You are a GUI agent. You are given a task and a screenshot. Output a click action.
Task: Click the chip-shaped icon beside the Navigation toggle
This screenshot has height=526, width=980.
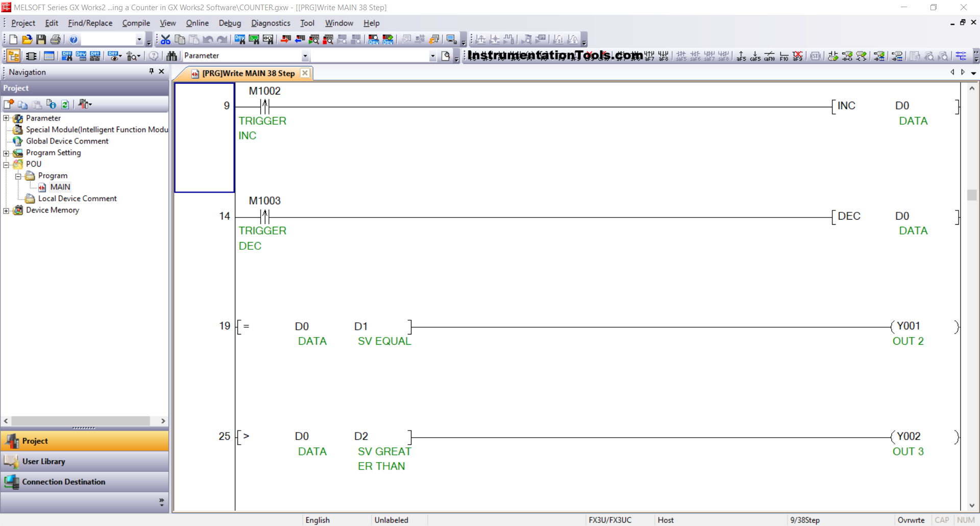click(x=31, y=56)
